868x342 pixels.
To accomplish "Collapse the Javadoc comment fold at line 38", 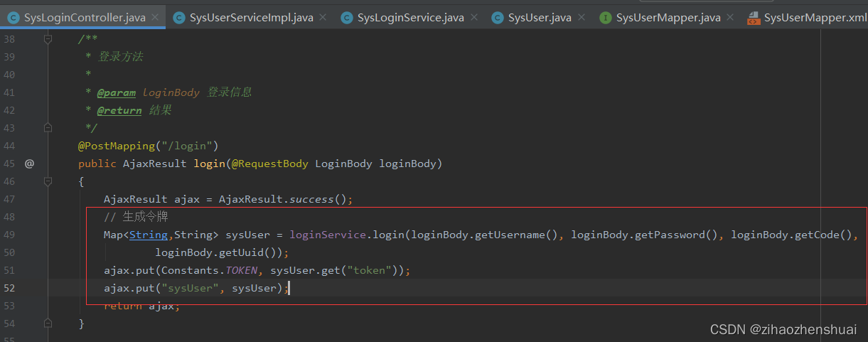I will 48,39.
